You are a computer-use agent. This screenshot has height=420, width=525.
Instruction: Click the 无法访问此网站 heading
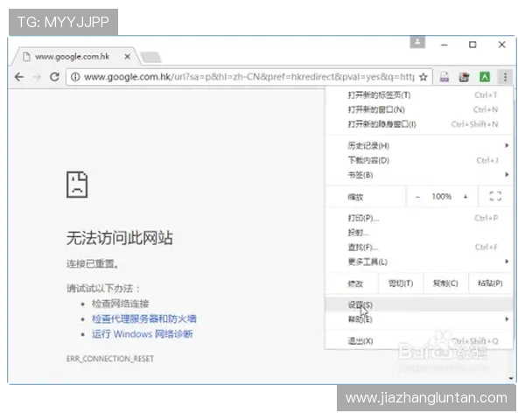[120, 238]
